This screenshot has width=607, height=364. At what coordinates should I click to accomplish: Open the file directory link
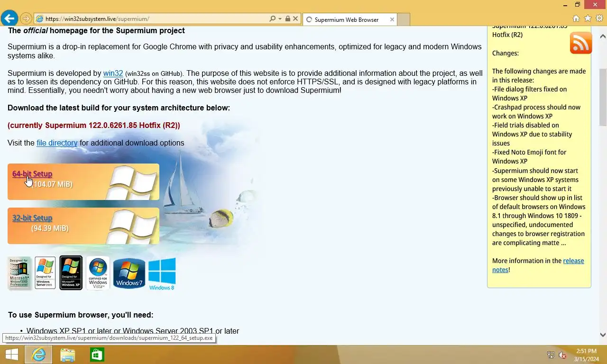[57, 143]
